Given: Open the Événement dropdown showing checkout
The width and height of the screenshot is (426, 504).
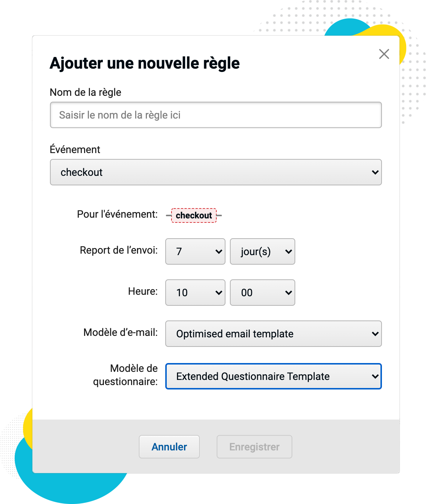Looking at the screenshot, I should click(x=216, y=172).
